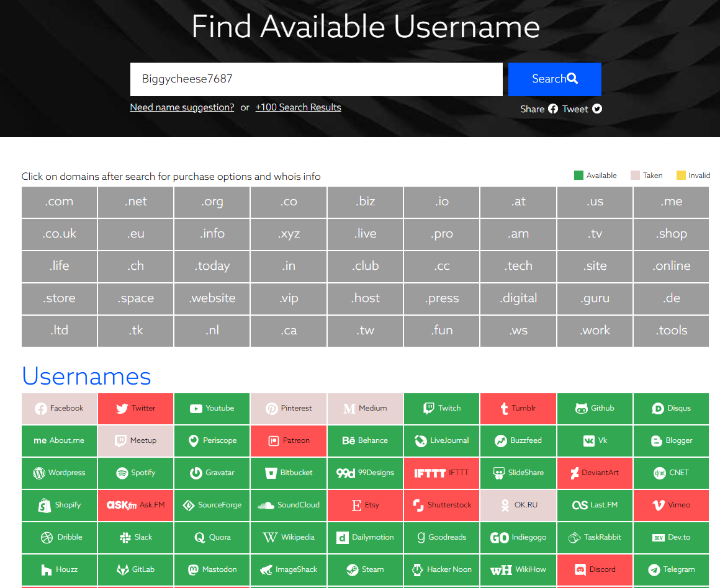Viewport: 720px width, 588px height.
Task: Click the DeviantArt username tile
Action: tap(595, 473)
